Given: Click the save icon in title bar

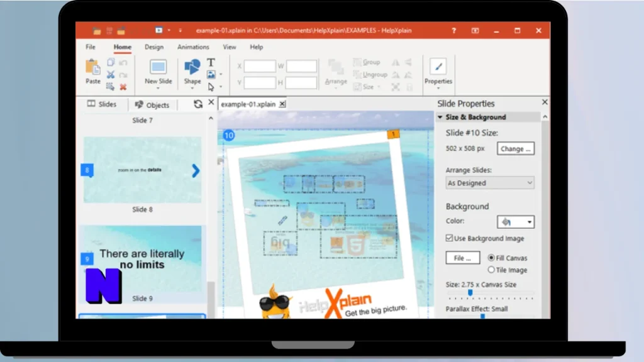Looking at the screenshot, I should tap(109, 30).
